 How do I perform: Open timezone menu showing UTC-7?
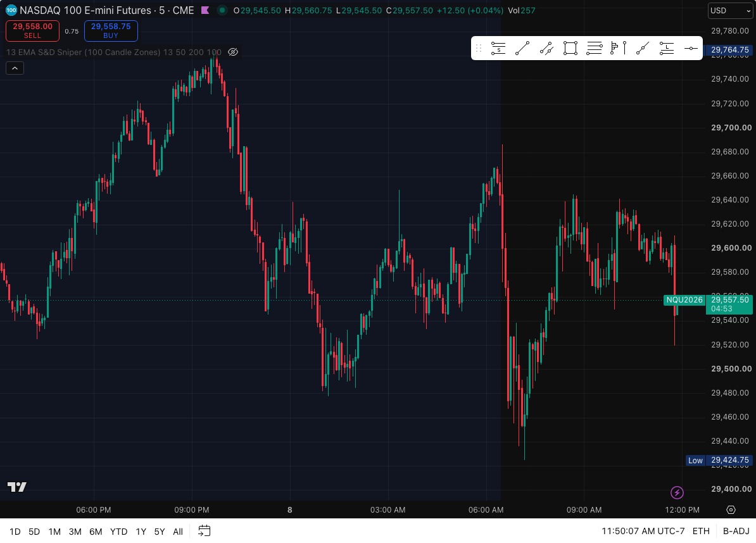643,531
